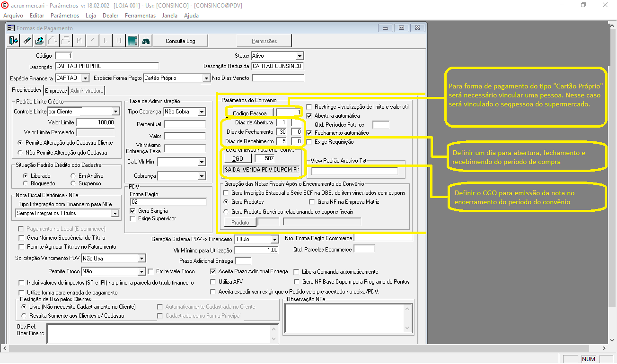Click the Codigo Pessoa button
This screenshot has width=617, height=364.
pyautogui.click(x=250, y=113)
